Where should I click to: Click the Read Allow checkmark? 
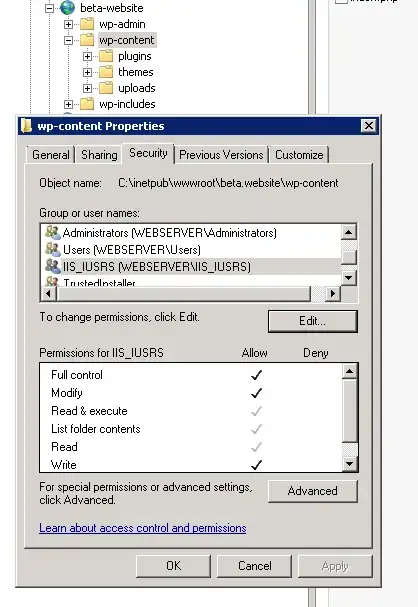tap(256, 447)
